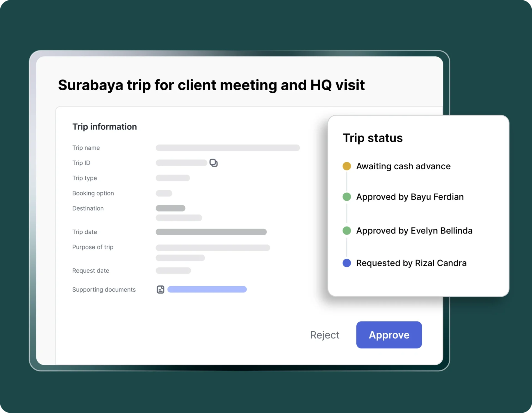The image size is (532, 413).
Task: Click green dot beside Bayu Ferdian approval
Action: 347,197
